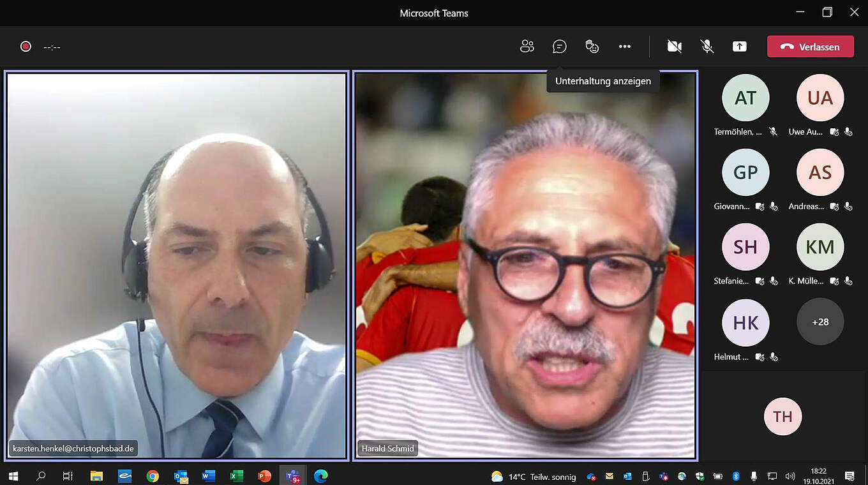Open PowerPoint from the taskbar
Viewport: 868px width, 485px height.
(264, 476)
